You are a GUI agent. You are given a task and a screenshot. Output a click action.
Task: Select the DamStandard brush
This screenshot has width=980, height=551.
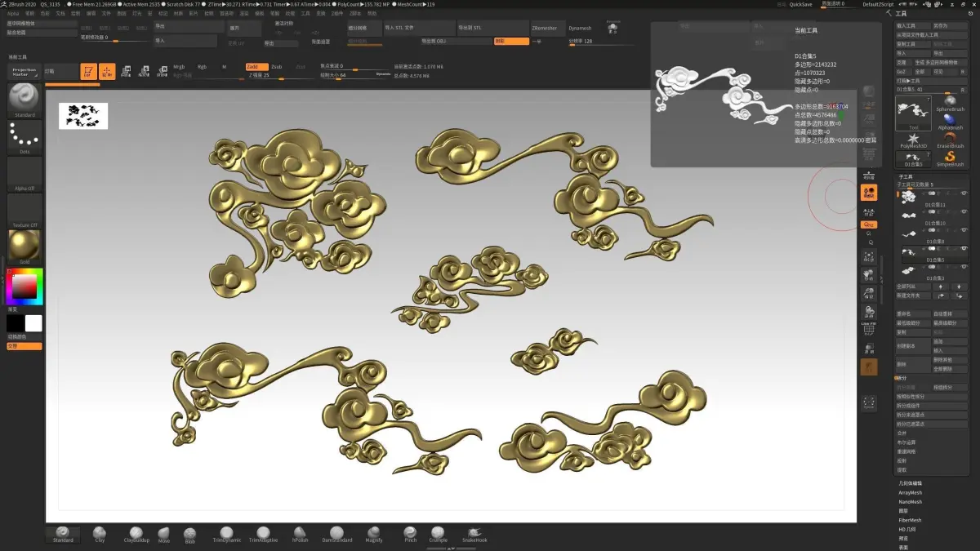(x=336, y=535)
